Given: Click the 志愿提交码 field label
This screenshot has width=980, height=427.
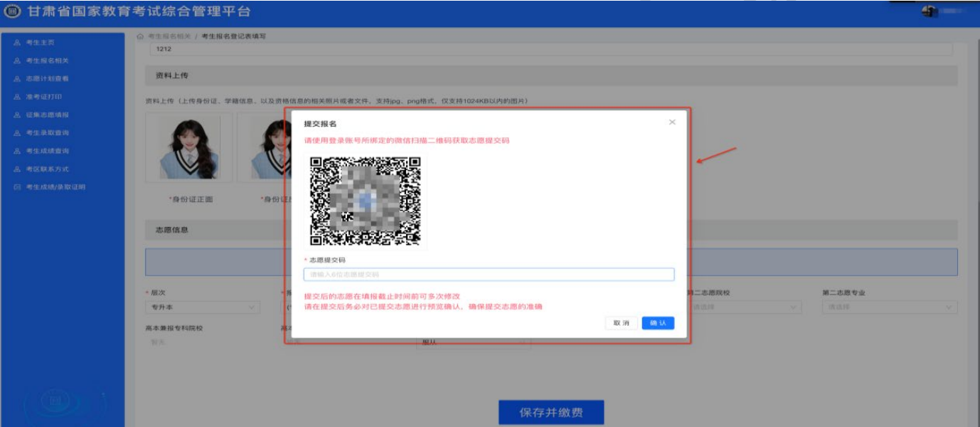Looking at the screenshot, I should [x=327, y=260].
